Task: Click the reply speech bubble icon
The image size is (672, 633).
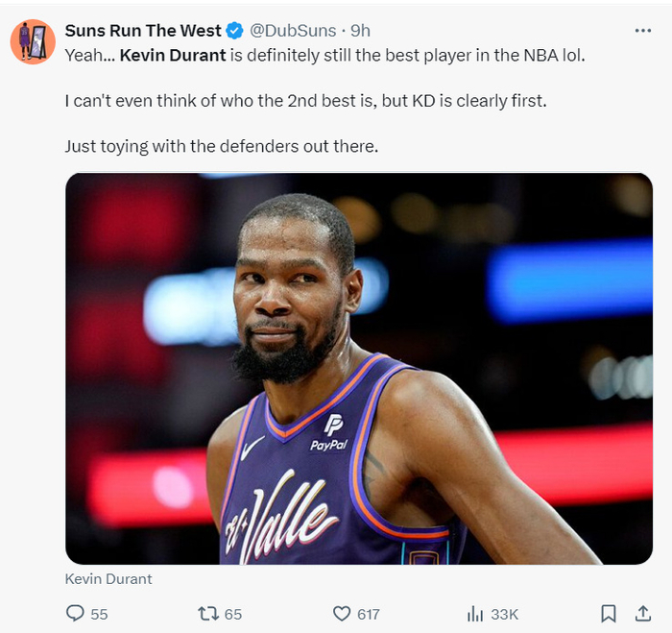Action: [x=74, y=613]
